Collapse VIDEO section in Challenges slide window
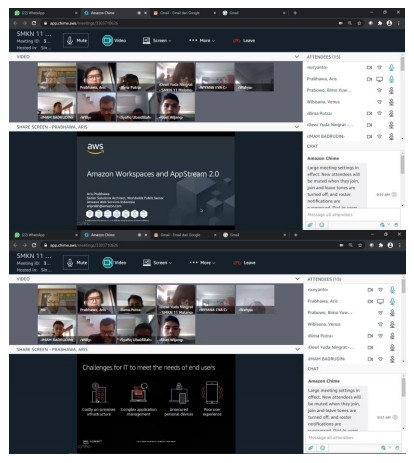Image resolution: width=414 pixels, height=463 pixels. coord(297,279)
